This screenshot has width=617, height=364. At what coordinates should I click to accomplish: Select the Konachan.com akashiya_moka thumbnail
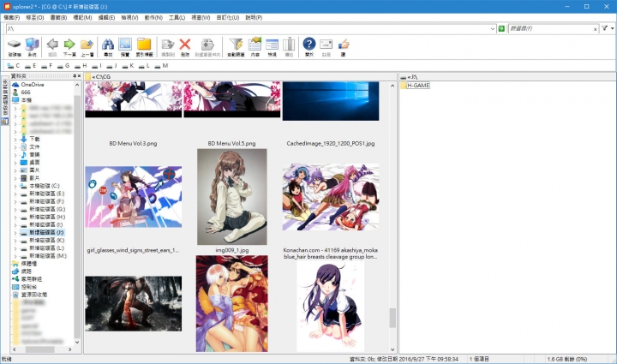point(331,196)
